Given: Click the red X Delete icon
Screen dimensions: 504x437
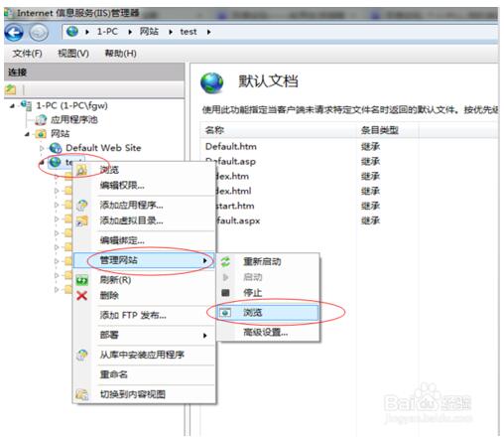Looking at the screenshot, I should click(81, 295).
